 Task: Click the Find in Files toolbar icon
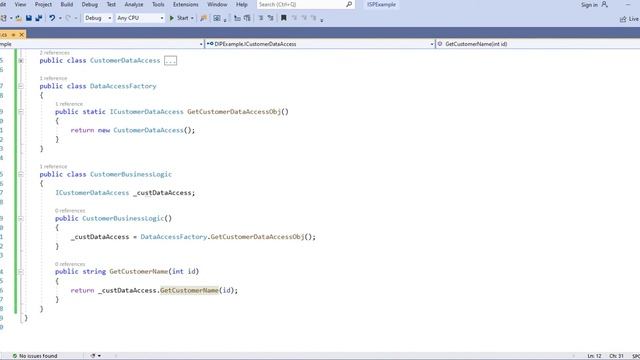(x=203, y=18)
